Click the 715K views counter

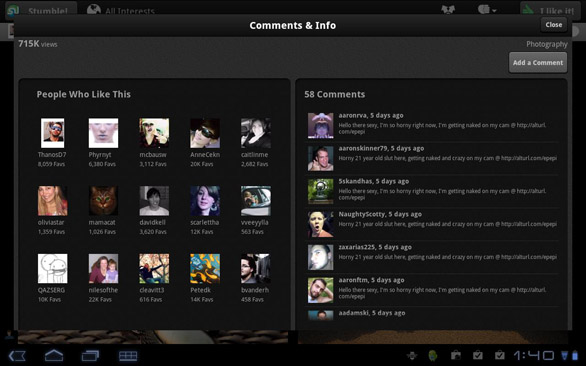pos(38,44)
